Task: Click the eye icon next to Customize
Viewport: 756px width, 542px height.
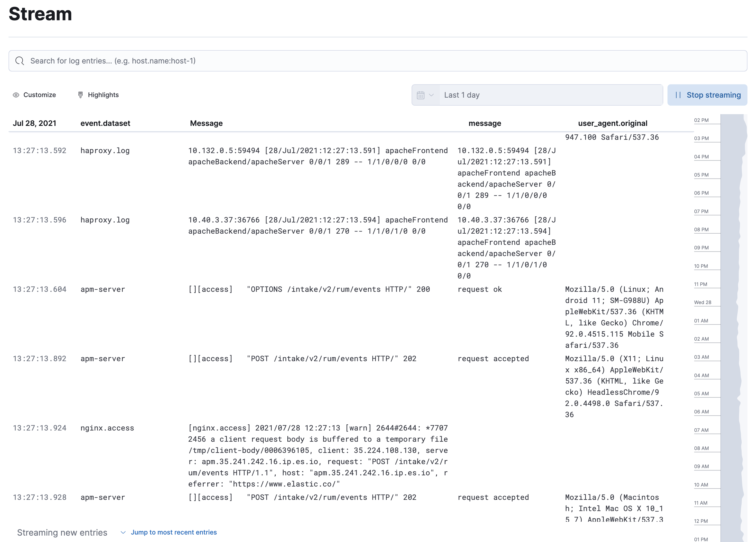Action: pyautogui.click(x=16, y=95)
